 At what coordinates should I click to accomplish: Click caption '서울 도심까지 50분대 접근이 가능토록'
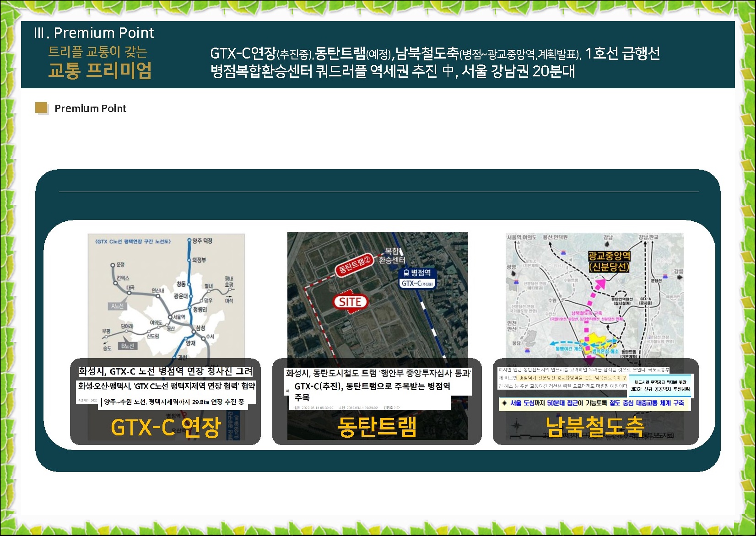click(558, 403)
